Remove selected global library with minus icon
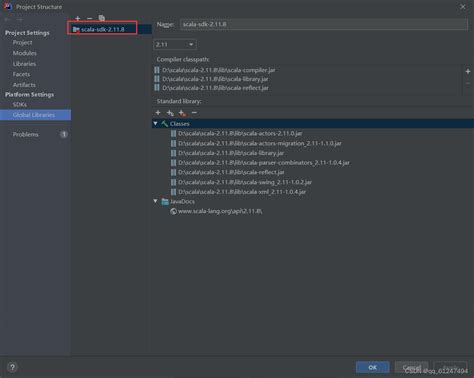Image resolution: width=474 pixels, height=378 pixels. coord(89,18)
